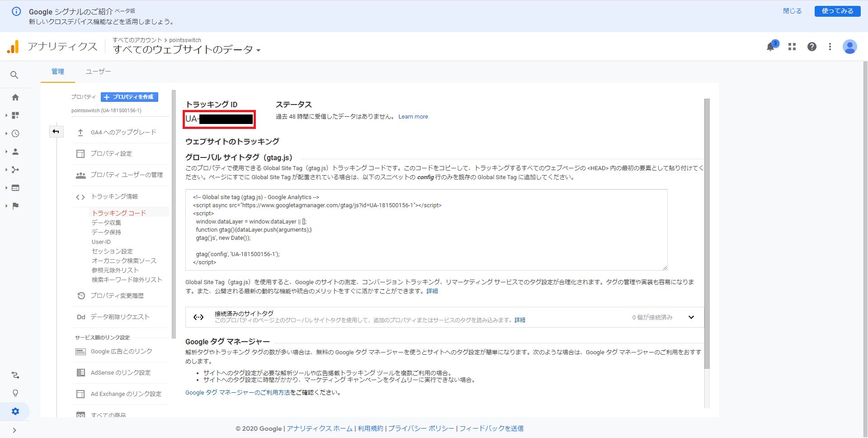Click the redacted UA tracking ID text
This screenshot has width=868, height=438.
[219, 119]
